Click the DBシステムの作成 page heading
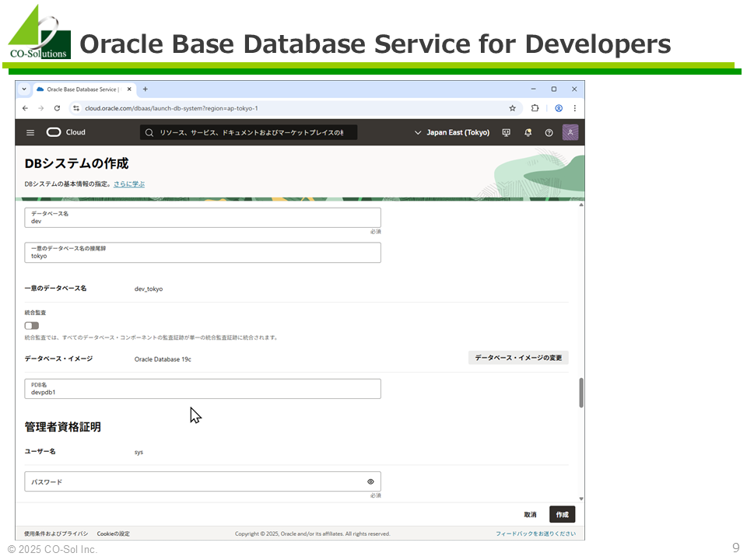The image size is (747, 560). click(x=77, y=164)
